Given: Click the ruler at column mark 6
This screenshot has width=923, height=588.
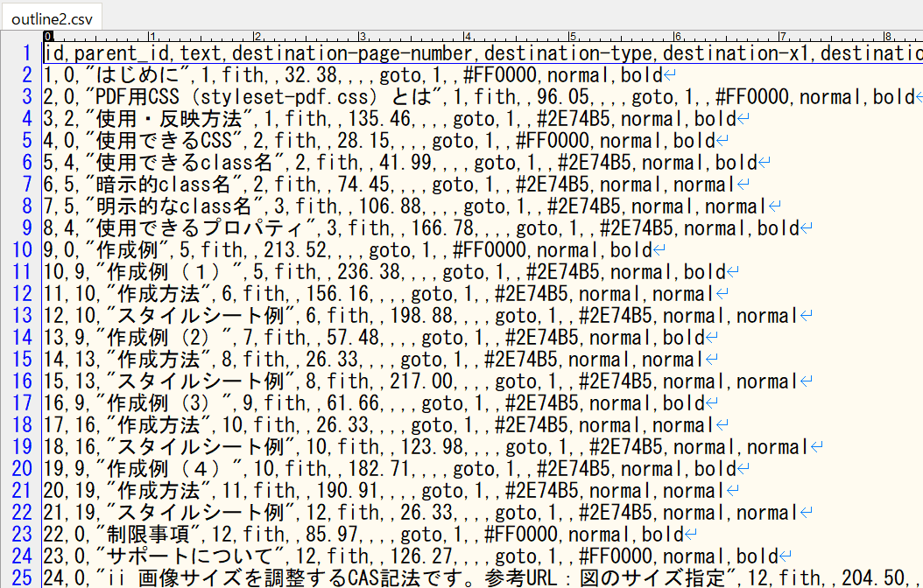Looking at the screenshot, I should click(x=678, y=37).
